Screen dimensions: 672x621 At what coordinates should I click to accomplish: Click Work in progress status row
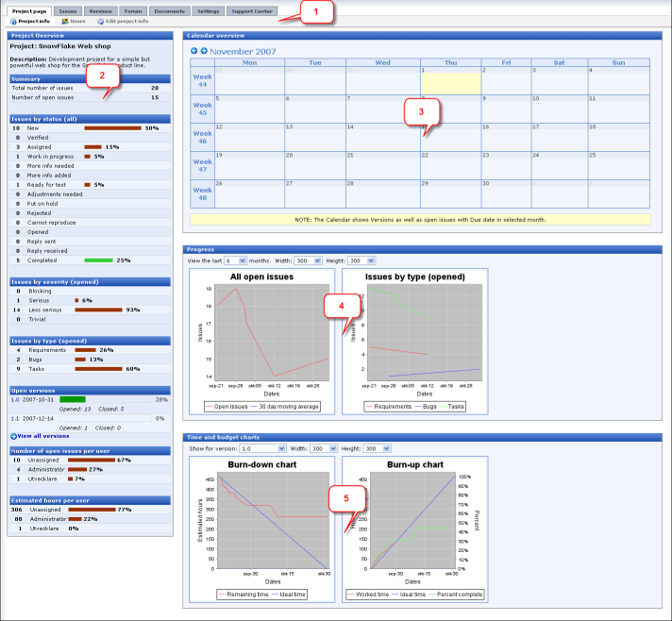pyautogui.click(x=90, y=157)
